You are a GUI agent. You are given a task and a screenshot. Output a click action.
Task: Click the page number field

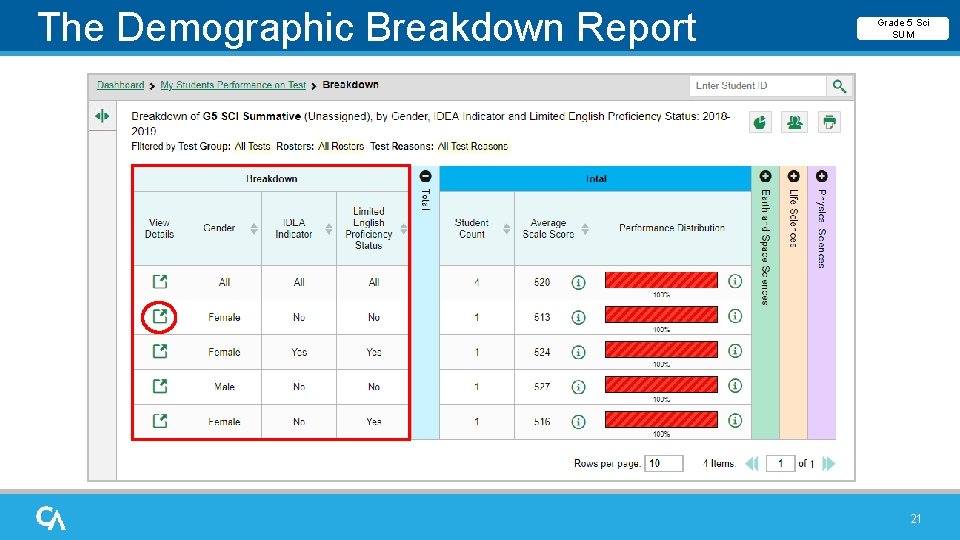pyautogui.click(x=781, y=463)
